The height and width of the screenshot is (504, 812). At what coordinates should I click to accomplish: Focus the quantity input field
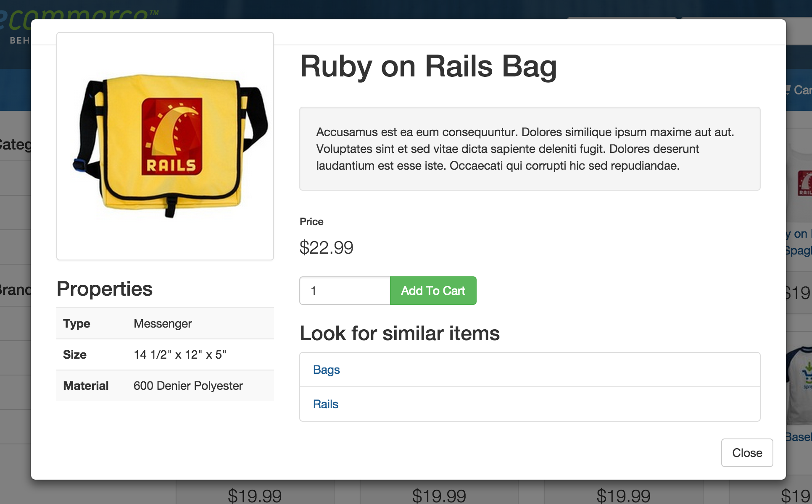pos(345,291)
